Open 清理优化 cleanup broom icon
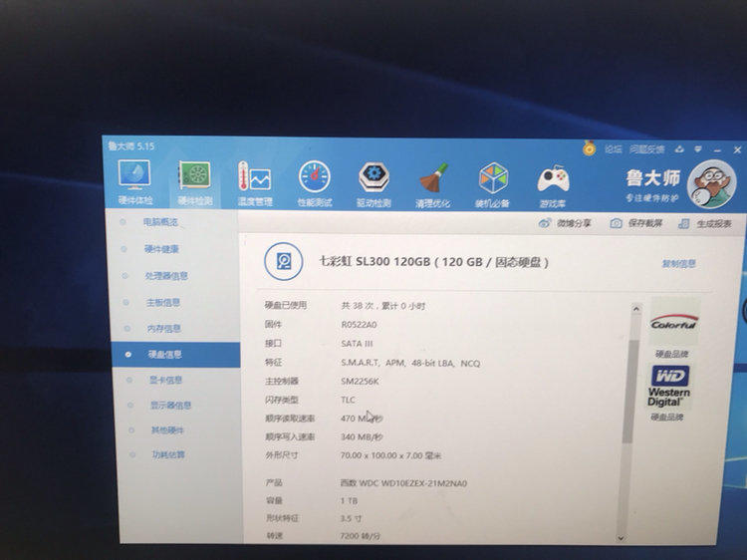Screen dimensions: 747x560 (x=433, y=185)
